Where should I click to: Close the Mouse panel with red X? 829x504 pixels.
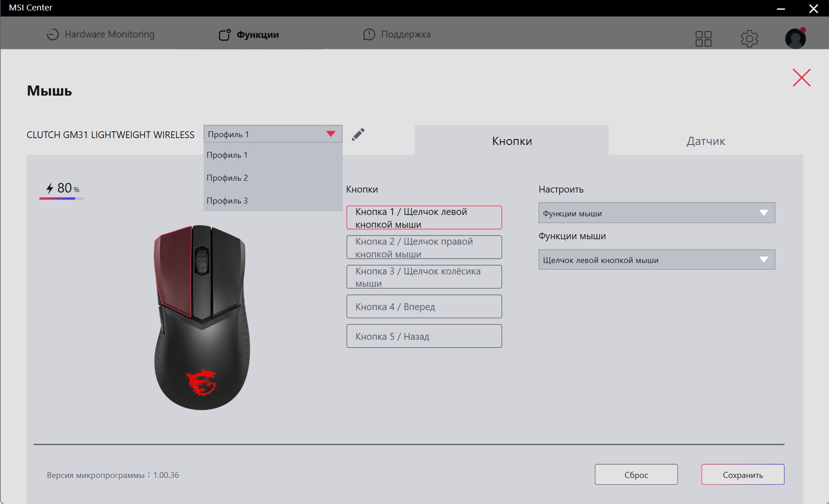click(x=802, y=78)
